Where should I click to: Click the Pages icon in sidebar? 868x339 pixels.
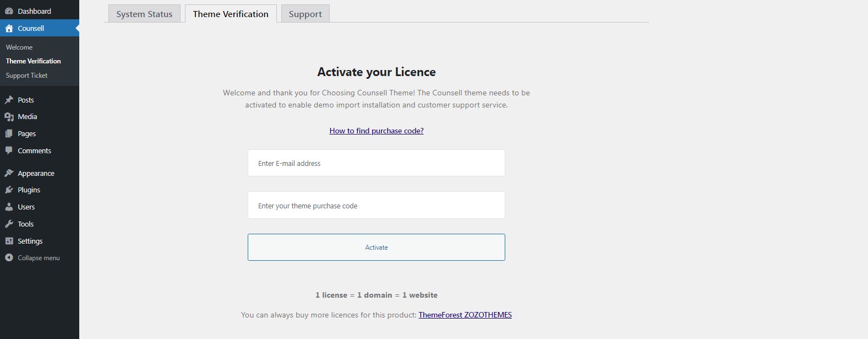[9, 133]
